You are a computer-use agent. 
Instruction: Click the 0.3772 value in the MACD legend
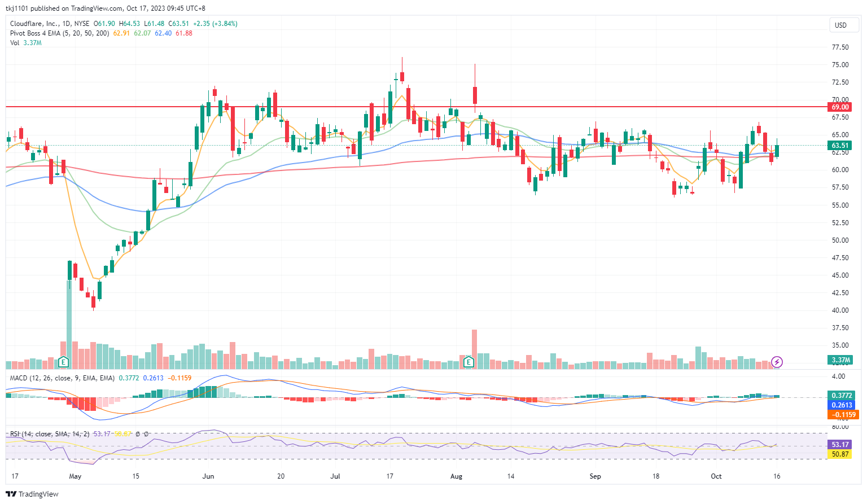[129, 378]
